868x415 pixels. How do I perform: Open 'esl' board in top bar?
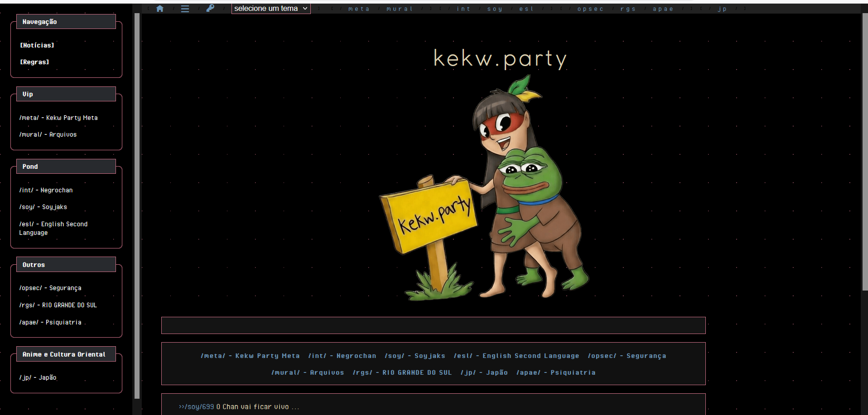coord(526,9)
